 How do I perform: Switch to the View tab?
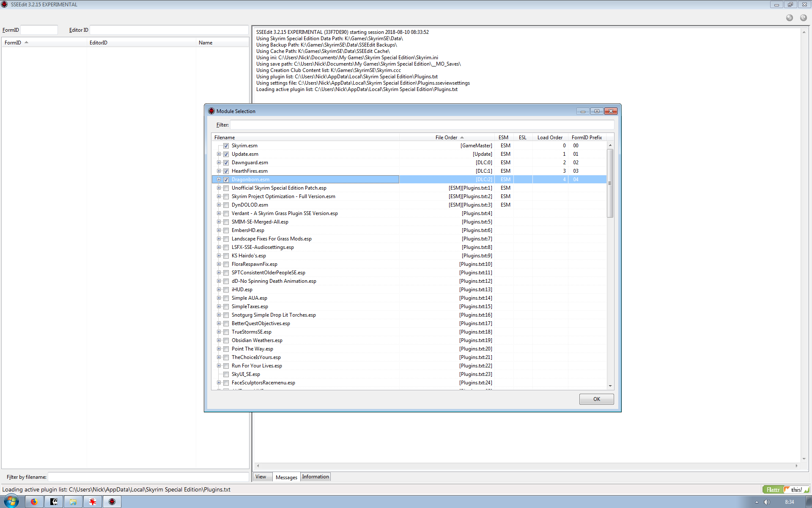[x=261, y=477]
